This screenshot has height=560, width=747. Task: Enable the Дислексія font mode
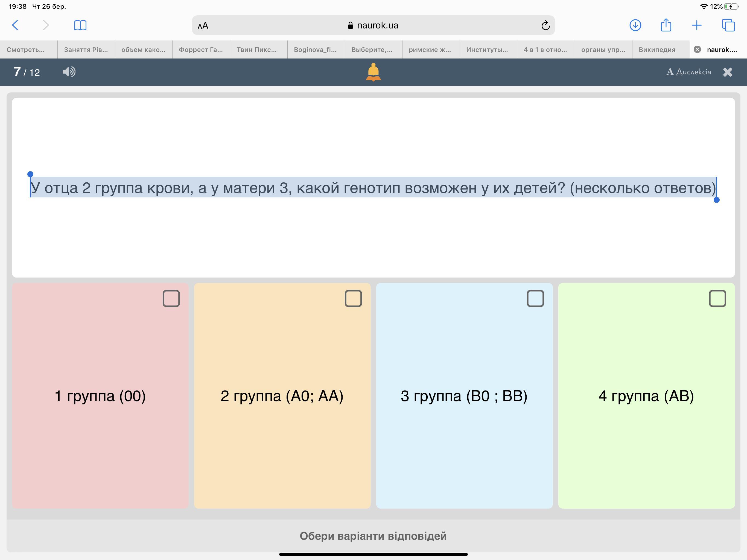point(688,72)
